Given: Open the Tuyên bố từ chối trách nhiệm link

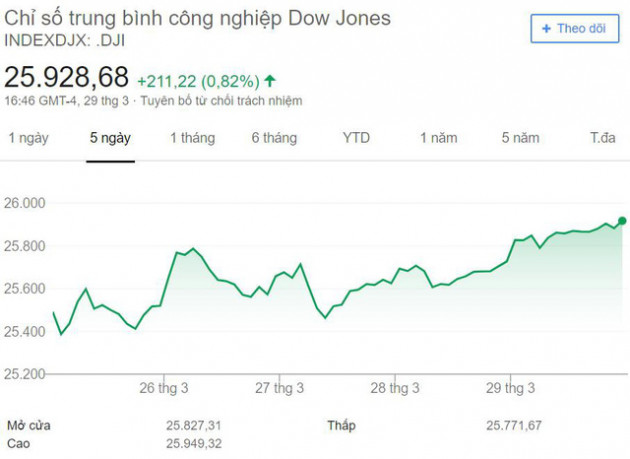Looking at the screenshot, I should click(x=221, y=101).
